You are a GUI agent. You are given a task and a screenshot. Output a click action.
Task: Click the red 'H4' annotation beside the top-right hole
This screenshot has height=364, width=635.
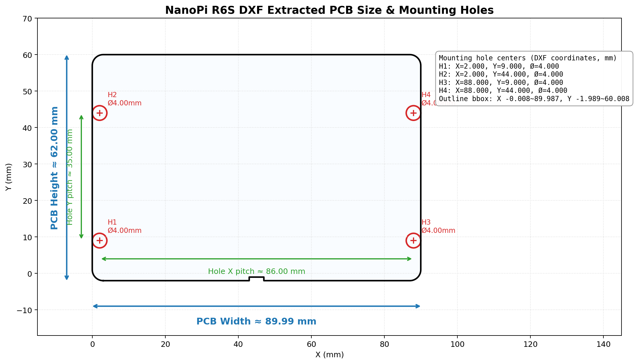click(x=426, y=95)
